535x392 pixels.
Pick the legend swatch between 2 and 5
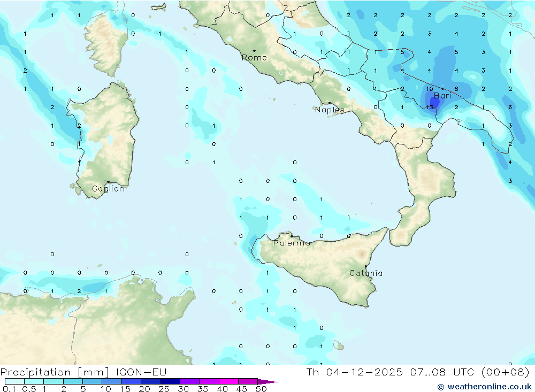[73, 381]
